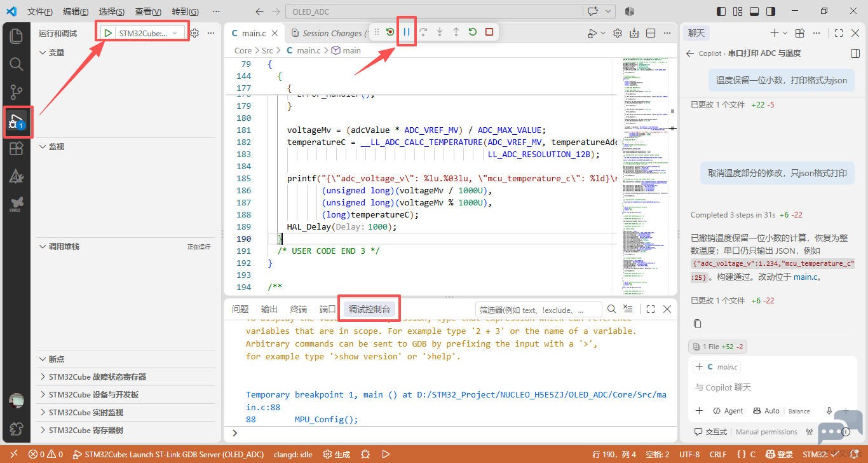
Task: Click the 1 File +52 -2 changes button
Action: (x=717, y=347)
